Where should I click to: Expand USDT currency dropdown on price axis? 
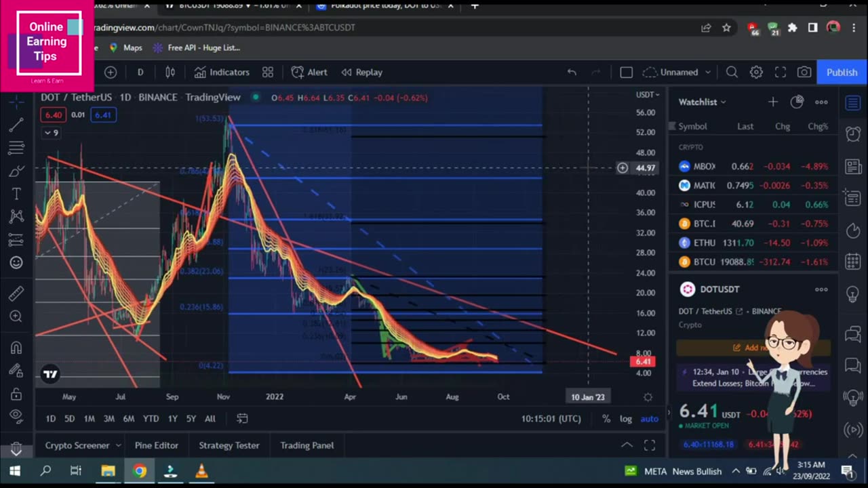647,95
